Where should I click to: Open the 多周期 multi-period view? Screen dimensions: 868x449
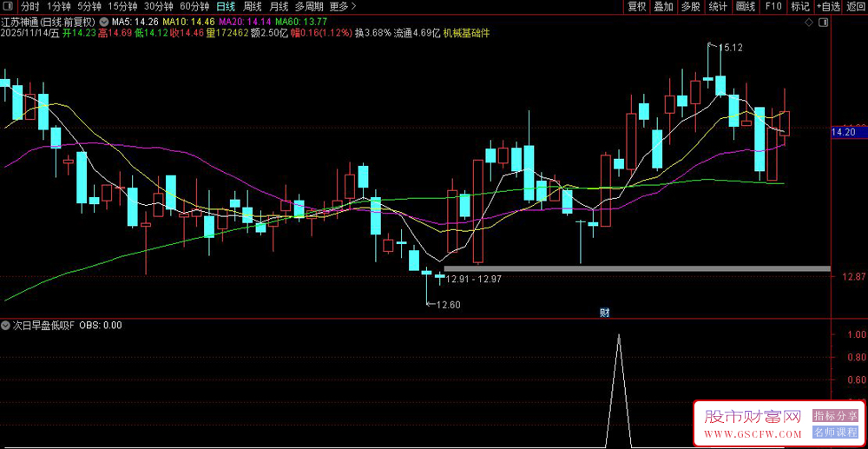point(308,6)
